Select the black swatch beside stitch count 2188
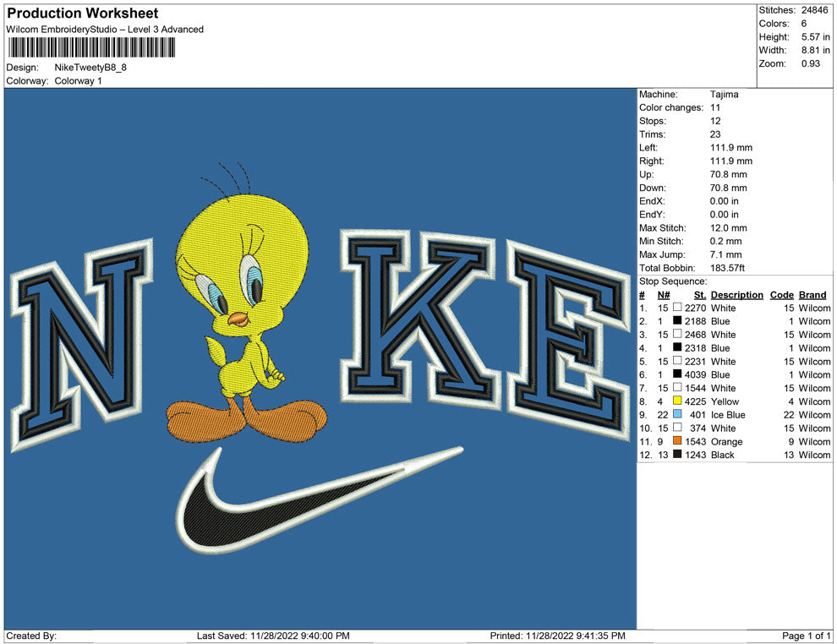This screenshot has width=837, height=644. 677,320
